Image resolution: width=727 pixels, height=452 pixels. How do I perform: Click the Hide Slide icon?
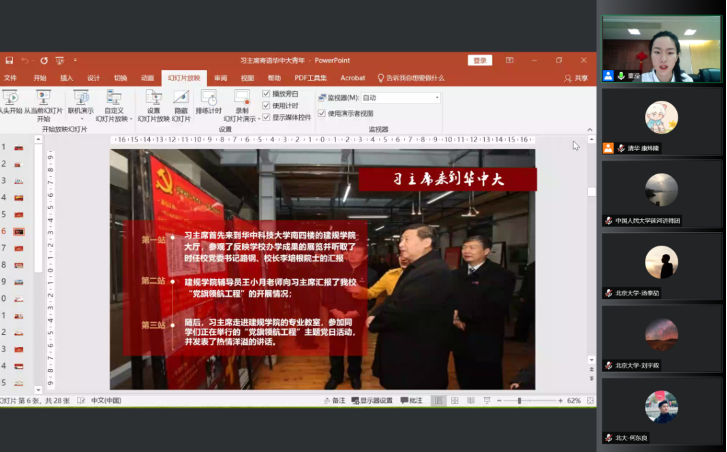(x=180, y=98)
